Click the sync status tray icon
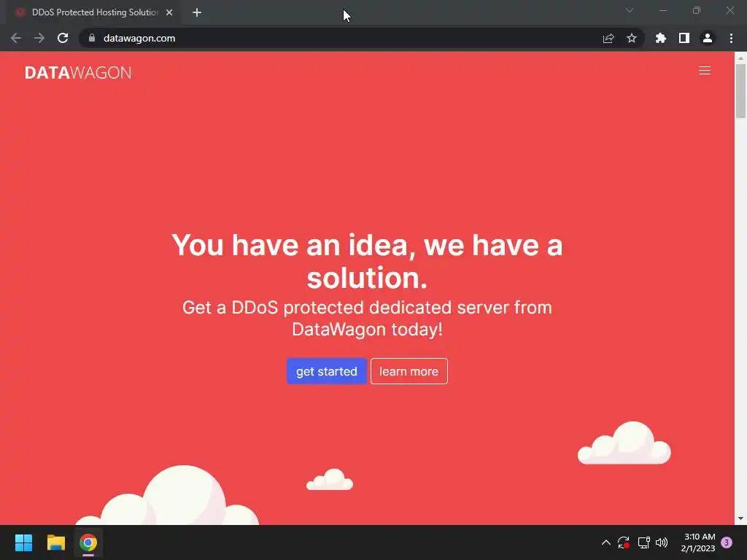The width and height of the screenshot is (747, 560). click(624, 542)
